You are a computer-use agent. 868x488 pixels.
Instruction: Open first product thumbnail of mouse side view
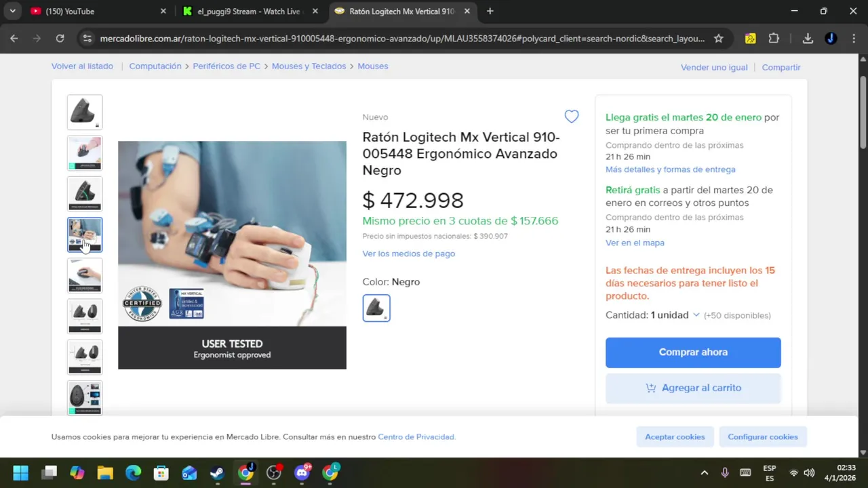coord(85,113)
